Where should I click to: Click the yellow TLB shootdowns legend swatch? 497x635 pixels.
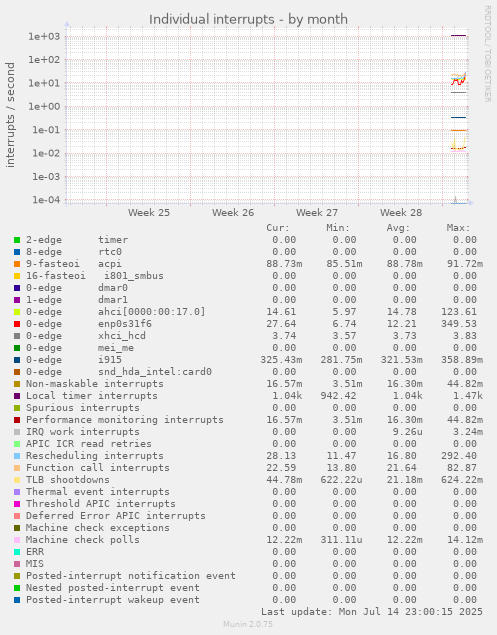point(17,480)
